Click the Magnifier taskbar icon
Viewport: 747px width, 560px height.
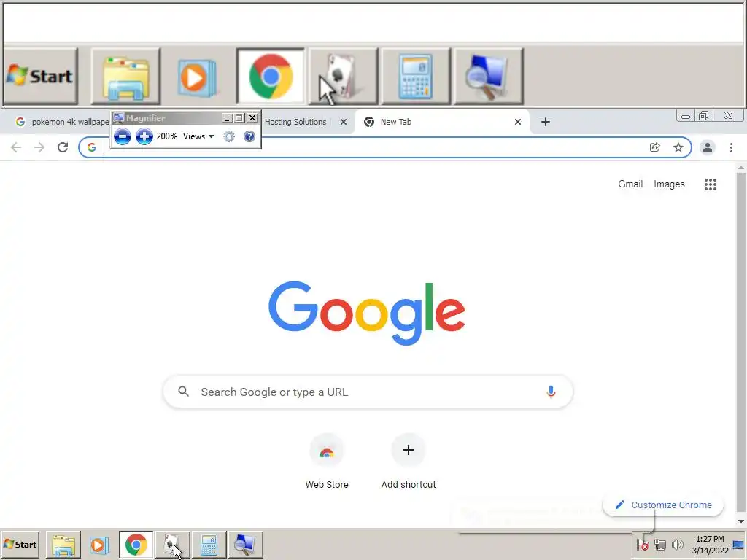point(245,545)
